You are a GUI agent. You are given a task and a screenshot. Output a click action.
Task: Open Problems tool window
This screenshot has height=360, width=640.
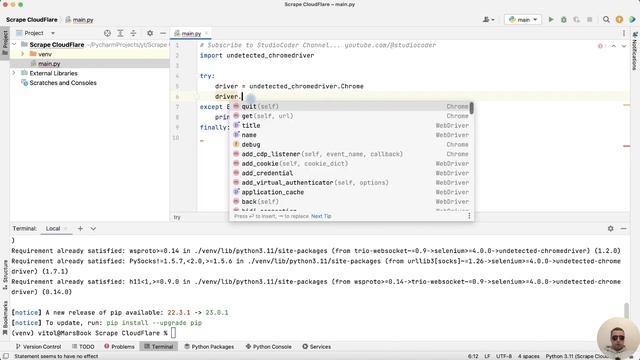(x=119, y=347)
